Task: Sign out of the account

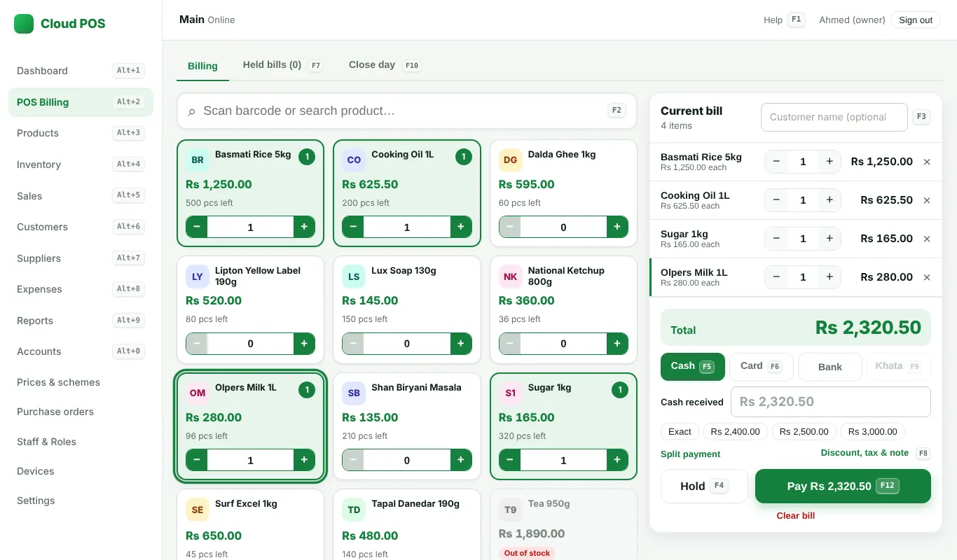Action: click(916, 20)
